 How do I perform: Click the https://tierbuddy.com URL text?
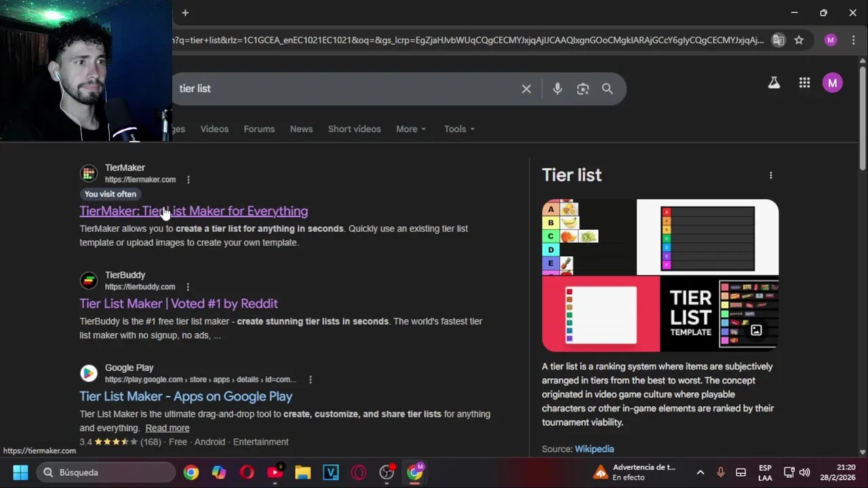(140, 287)
